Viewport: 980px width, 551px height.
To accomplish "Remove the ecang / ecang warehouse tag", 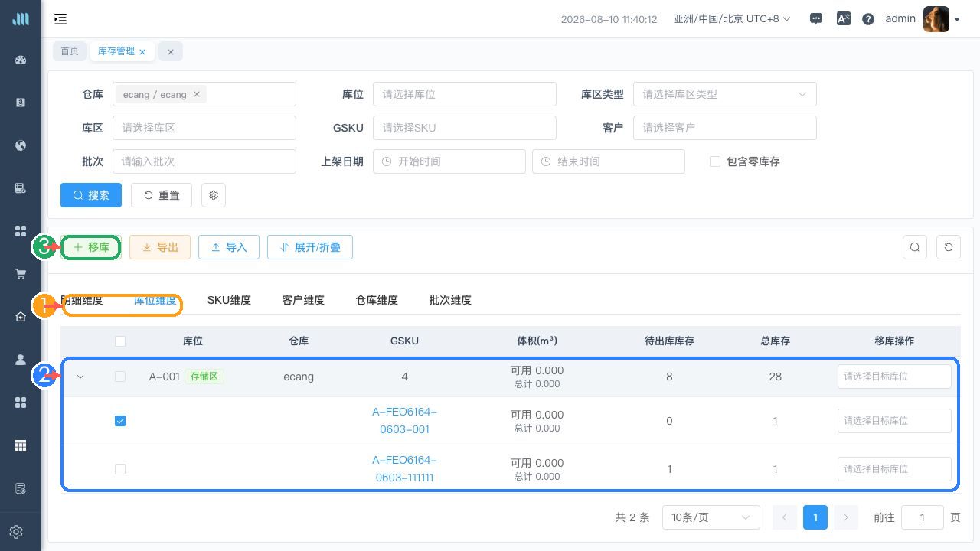I will [197, 94].
